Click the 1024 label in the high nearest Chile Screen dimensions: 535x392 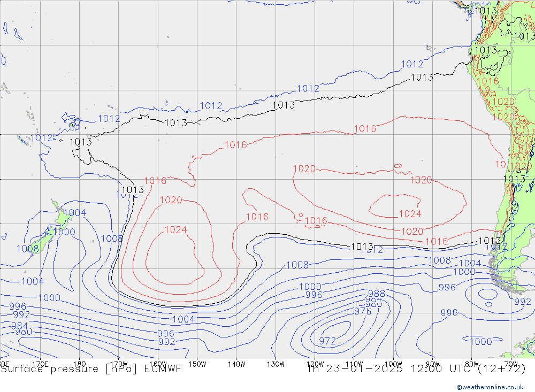coord(410,214)
